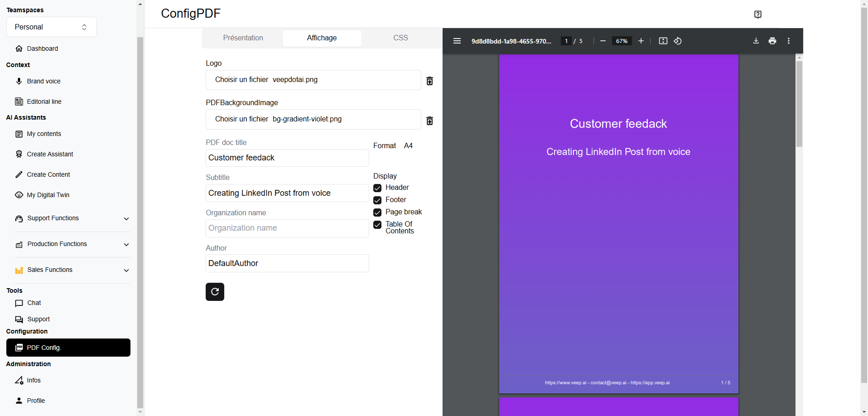Click the Author input field
This screenshot has width=868, height=416.
tap(287, 263)
